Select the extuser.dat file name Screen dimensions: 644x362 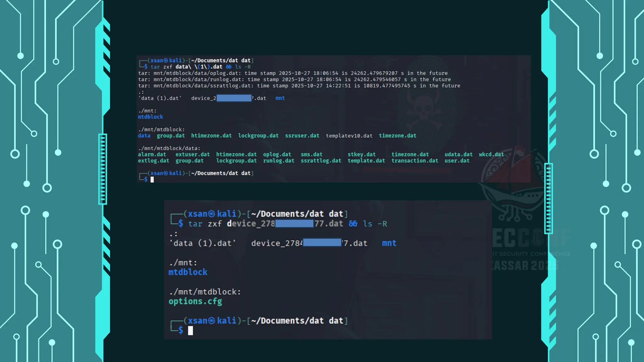tap(192, 155)
